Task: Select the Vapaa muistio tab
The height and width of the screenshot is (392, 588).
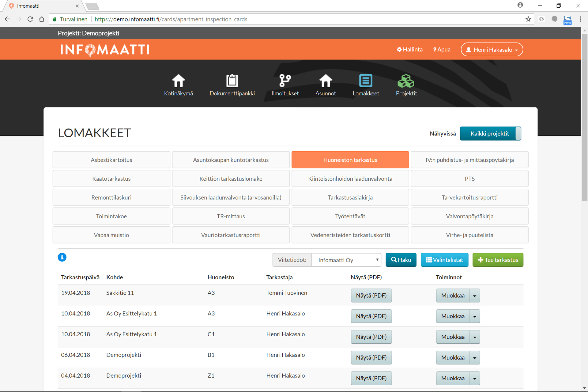Action: point(111,235)
